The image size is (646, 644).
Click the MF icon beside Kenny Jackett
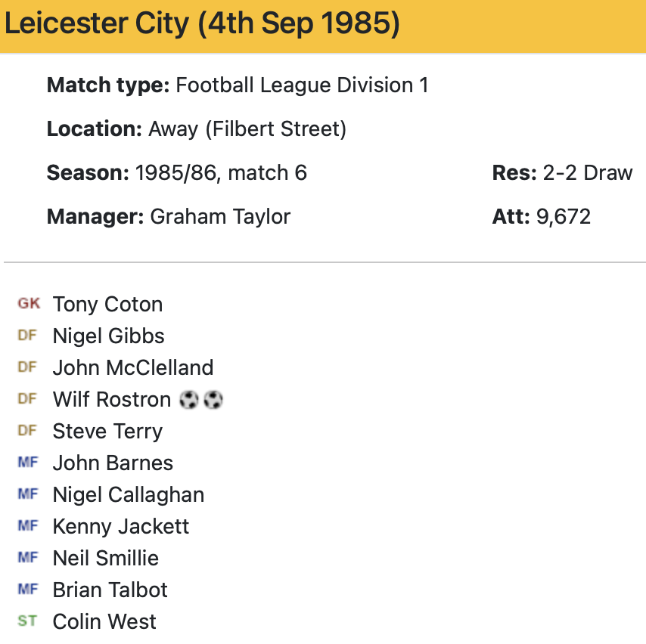[27, 526]
